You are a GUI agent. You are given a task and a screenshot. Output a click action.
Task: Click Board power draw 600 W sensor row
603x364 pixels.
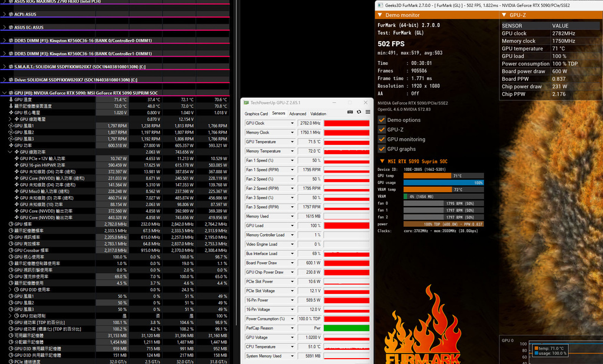(x=551, y=71)
